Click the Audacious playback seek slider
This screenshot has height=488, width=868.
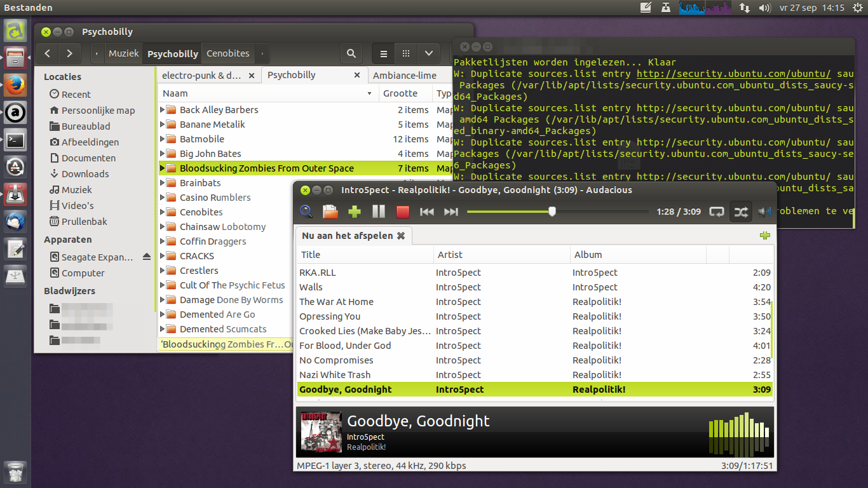click(558, 212)
